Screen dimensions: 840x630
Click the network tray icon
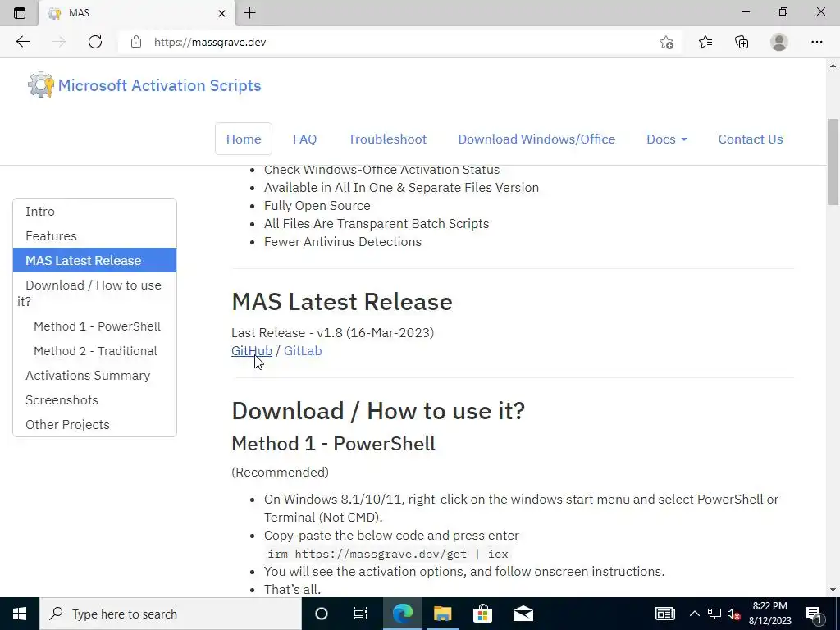click(714, 614)
